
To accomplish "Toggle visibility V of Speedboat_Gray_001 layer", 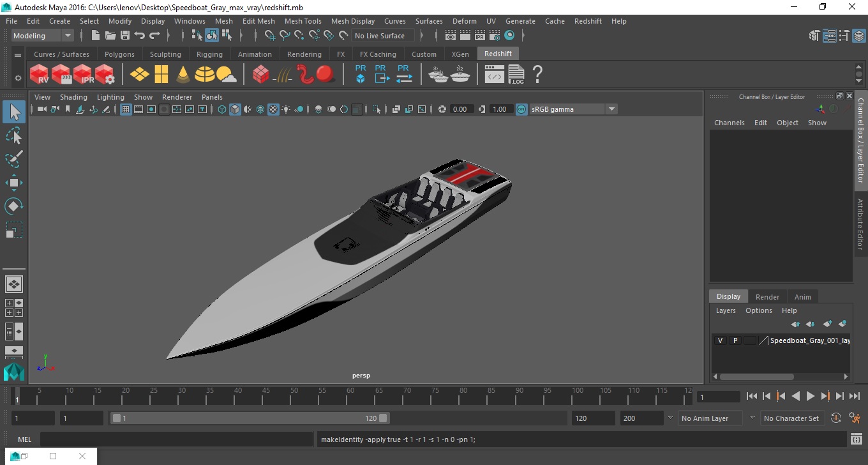I will 721,340.
